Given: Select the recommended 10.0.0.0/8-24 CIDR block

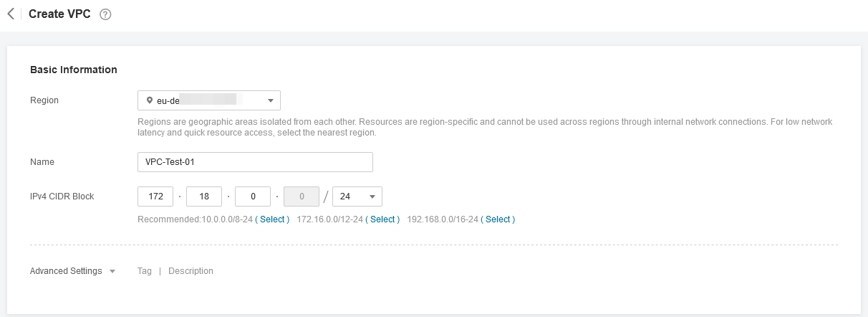Looking at the screenshot, I should click(x=272, y=219).
